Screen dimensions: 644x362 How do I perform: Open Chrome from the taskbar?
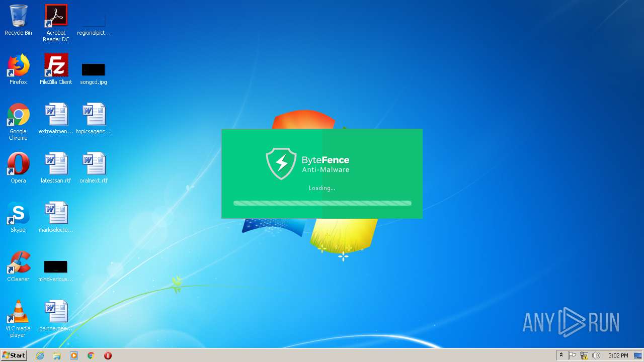click(91, 355)
